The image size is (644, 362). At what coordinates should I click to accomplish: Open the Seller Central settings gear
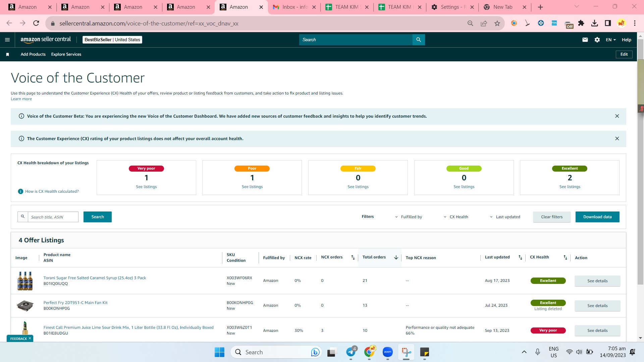point(597,40)
